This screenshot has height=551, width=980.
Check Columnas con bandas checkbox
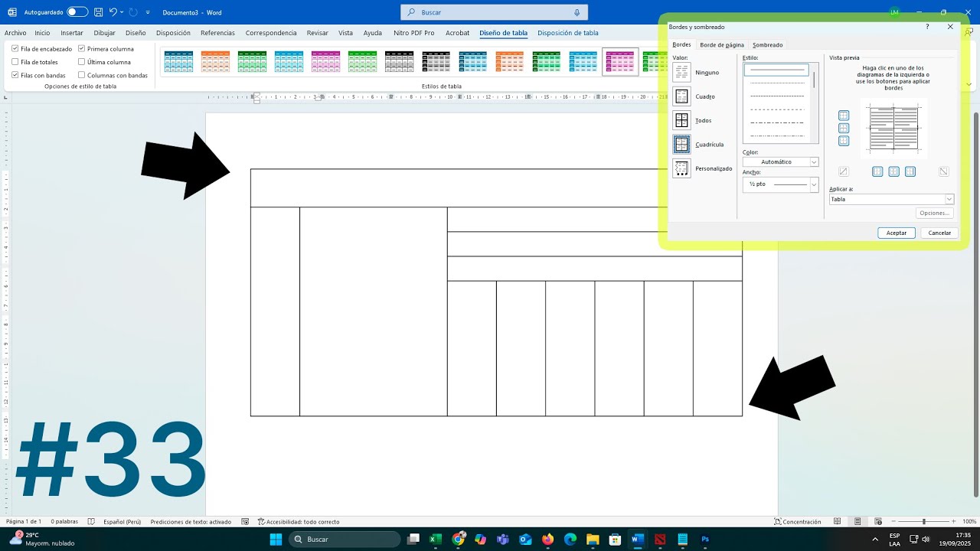pyautogui.click(x=81, y=76)
